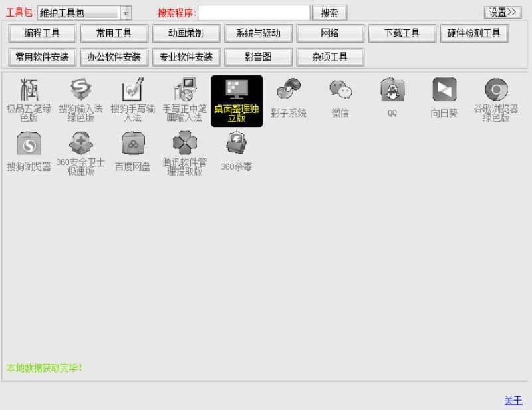Image resolution: width=532 pixels, height=410 pixels.
Task: Open 专业软件安装 category
Action: point(186,57)
